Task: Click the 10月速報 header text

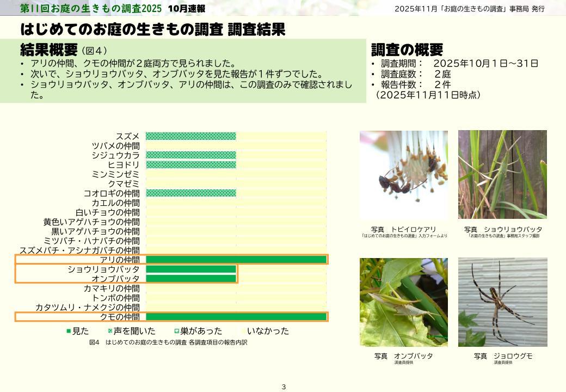Action: tap(187, 9)
